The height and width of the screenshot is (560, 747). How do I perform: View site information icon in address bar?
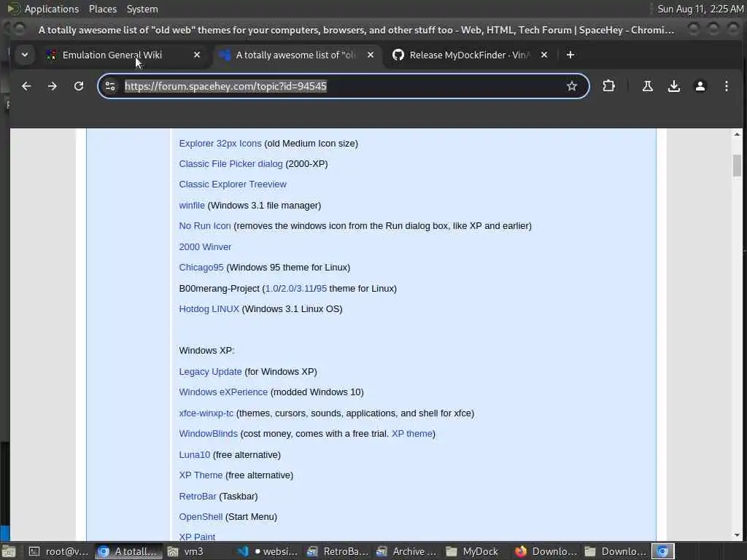pyautogui.click(x=110, y=86)
